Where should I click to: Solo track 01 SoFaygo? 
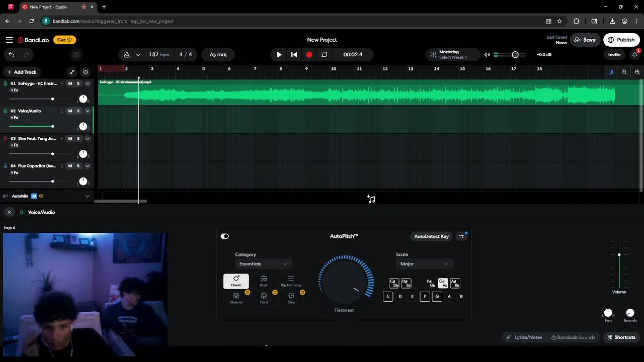pyautogui.click(x=78, y=83)
